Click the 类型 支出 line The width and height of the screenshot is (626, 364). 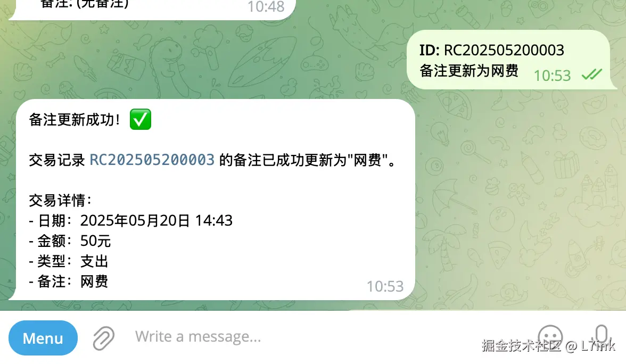pyautogui.click(x=69, y=261)
